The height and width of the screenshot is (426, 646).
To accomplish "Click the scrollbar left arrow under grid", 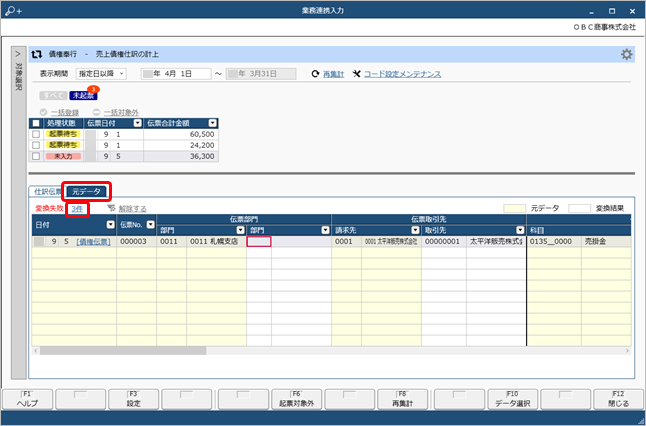I will (36, 351).
